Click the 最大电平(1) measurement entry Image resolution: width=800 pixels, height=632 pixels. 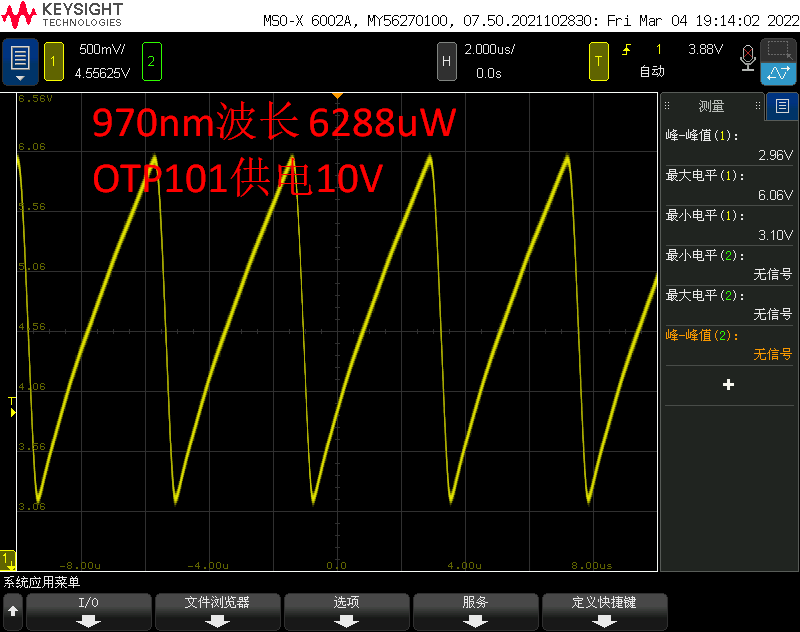coord(729,185)
